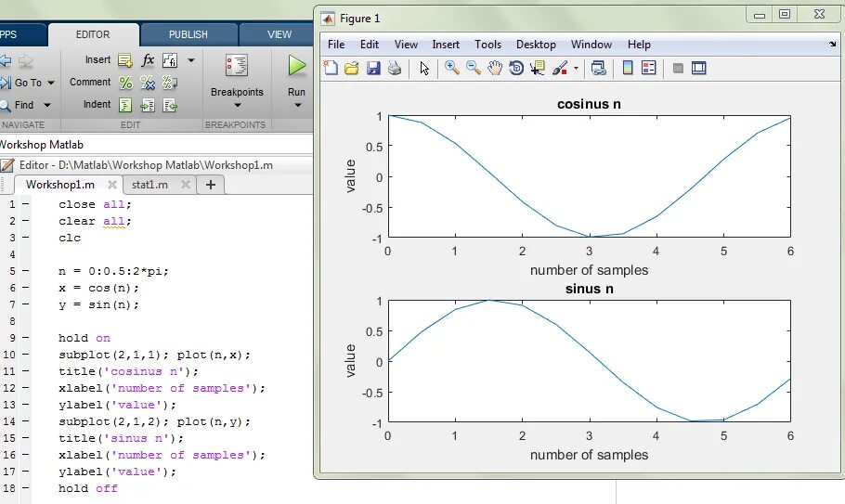The width and height of the screenshot is (845, 504).
Task: Select the stat1.m editor tab
Action: [149, 185]
